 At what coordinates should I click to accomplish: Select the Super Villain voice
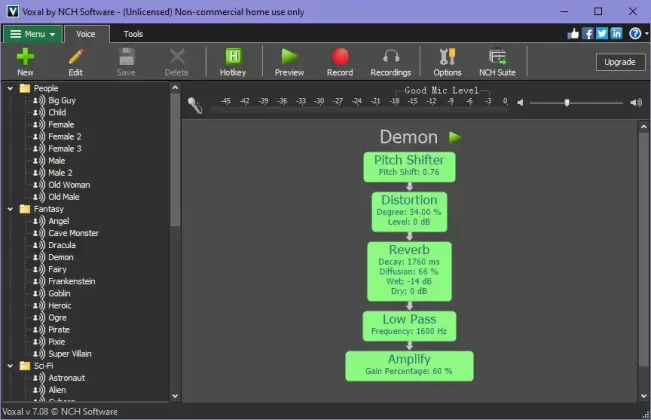(70, 354)
